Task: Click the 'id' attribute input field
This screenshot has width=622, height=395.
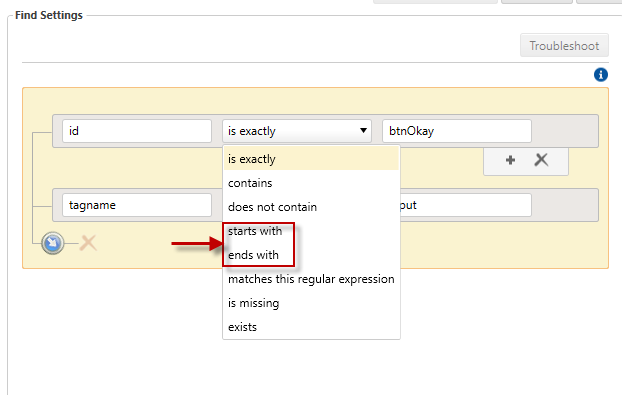Action: 137,131
